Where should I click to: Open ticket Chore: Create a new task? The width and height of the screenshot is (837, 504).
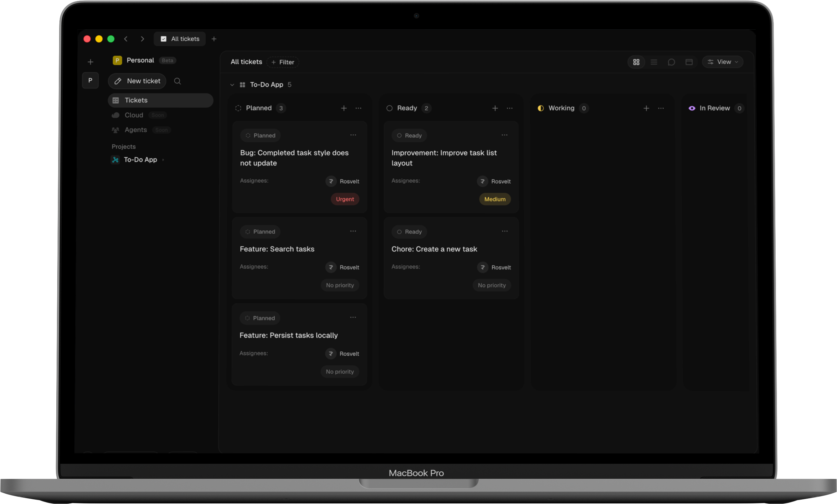(434, 249)
